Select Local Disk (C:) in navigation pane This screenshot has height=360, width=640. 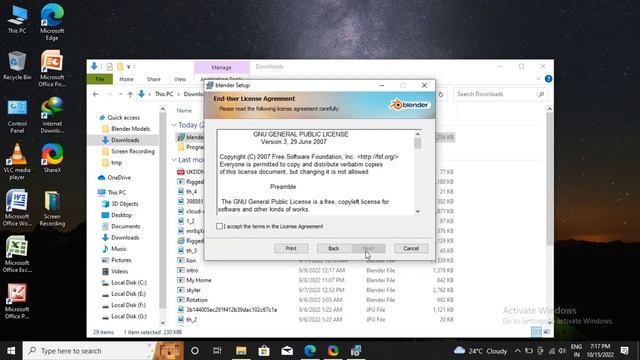coord(129,282)
